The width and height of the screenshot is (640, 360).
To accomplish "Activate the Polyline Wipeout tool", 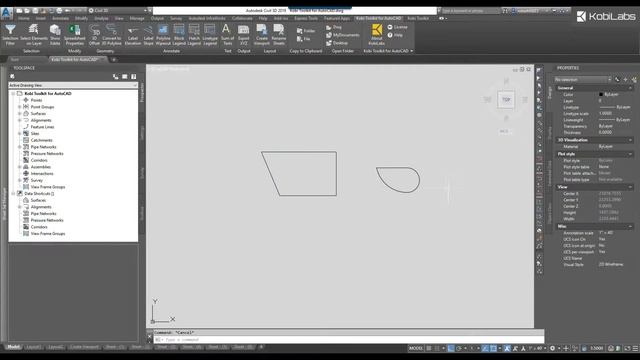I will pyautogui.click(x=163, y=34).
